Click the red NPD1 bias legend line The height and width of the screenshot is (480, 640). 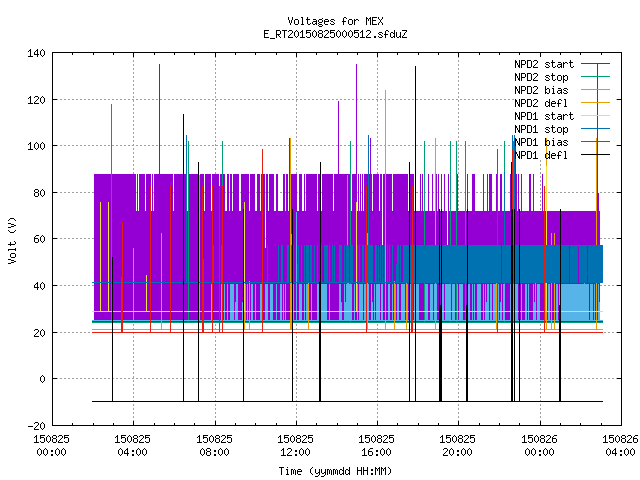click(596, 142)
